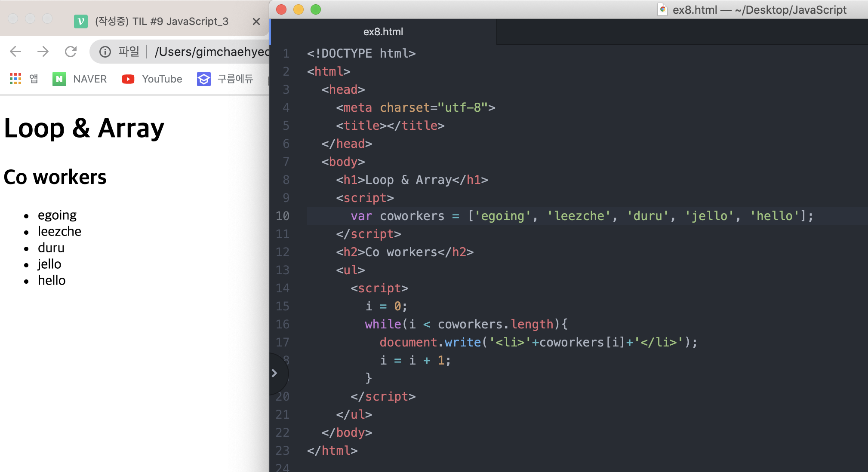This screenshot has height=472, width=868.
Task: Click the green fullscreen button of editor
Action: click(x=316, y=9)
